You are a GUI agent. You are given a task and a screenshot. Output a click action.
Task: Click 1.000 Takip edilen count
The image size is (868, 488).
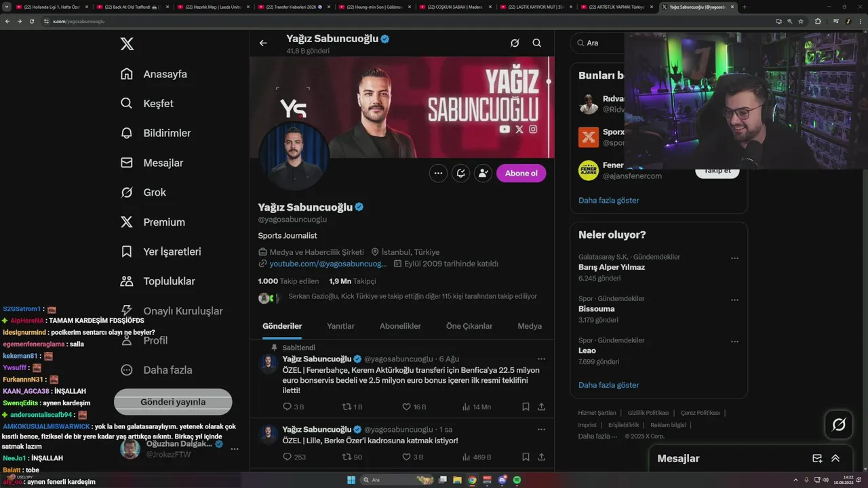[x=288, y=281]
